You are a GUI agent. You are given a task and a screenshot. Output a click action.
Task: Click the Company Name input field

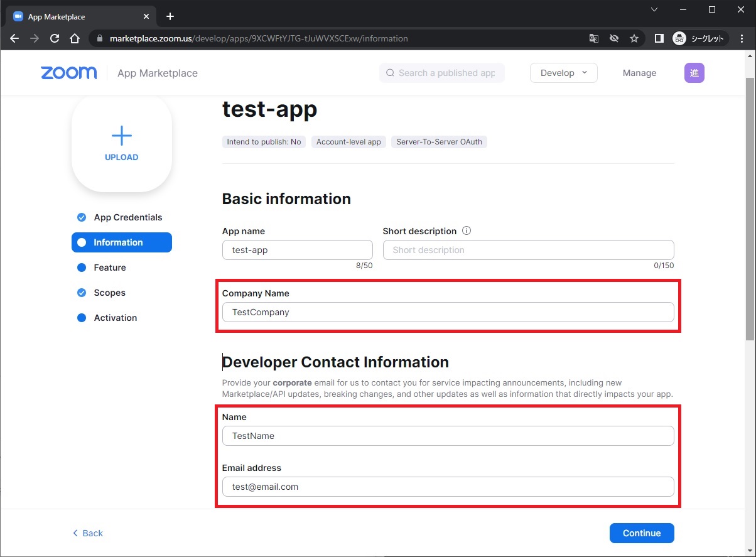pyautogui.click(x=448, y=312)
